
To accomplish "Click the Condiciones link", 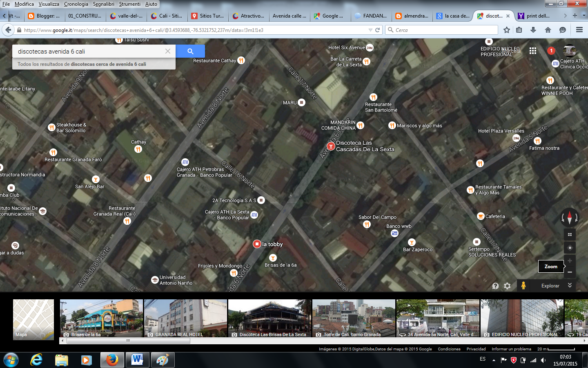I will (449, 349).
